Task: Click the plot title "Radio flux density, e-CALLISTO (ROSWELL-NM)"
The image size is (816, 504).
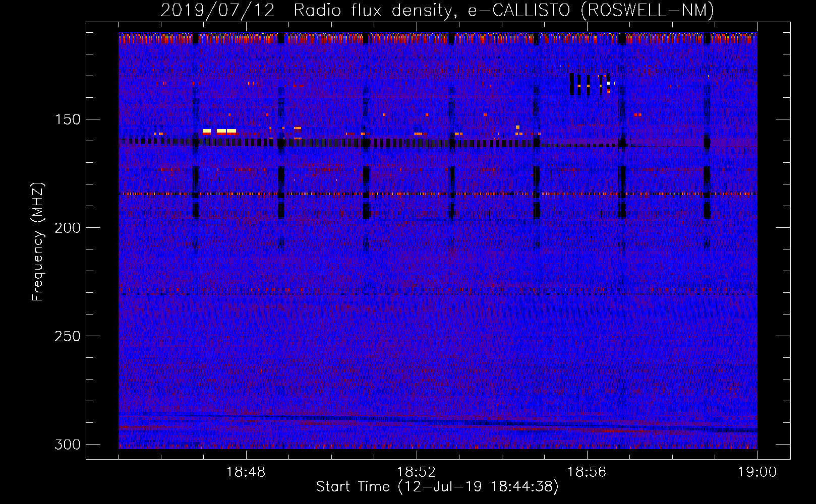Action: pyautogui.click(x=504, y=10)
